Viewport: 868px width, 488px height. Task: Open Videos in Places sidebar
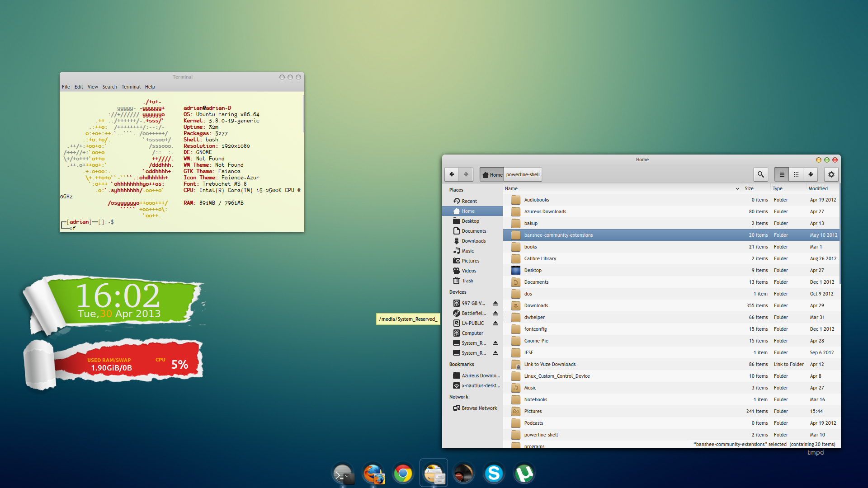(472, 271)
